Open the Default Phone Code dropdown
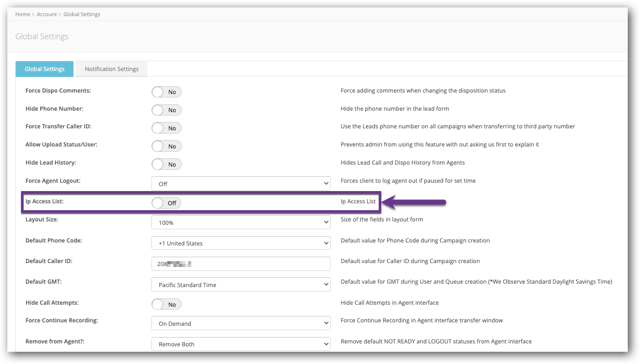640x364 pixels. pyautogui.click(x=241, y=243)
